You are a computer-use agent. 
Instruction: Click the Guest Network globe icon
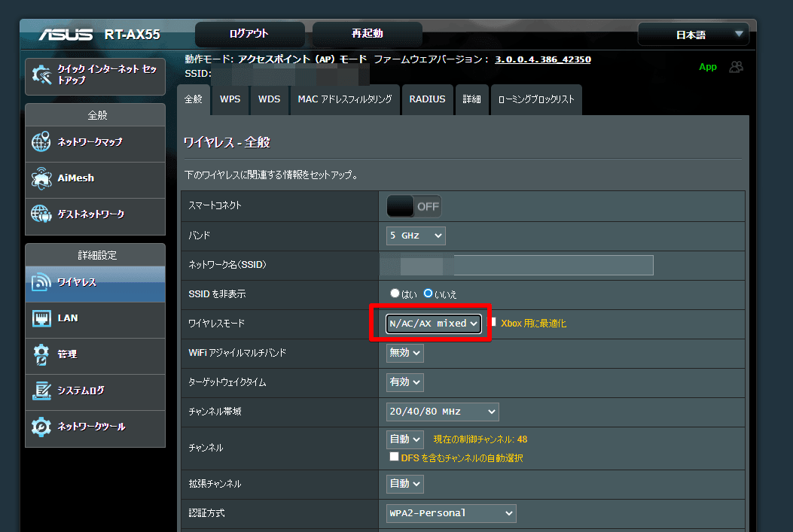pyautogui.click(x=41, y=214)
